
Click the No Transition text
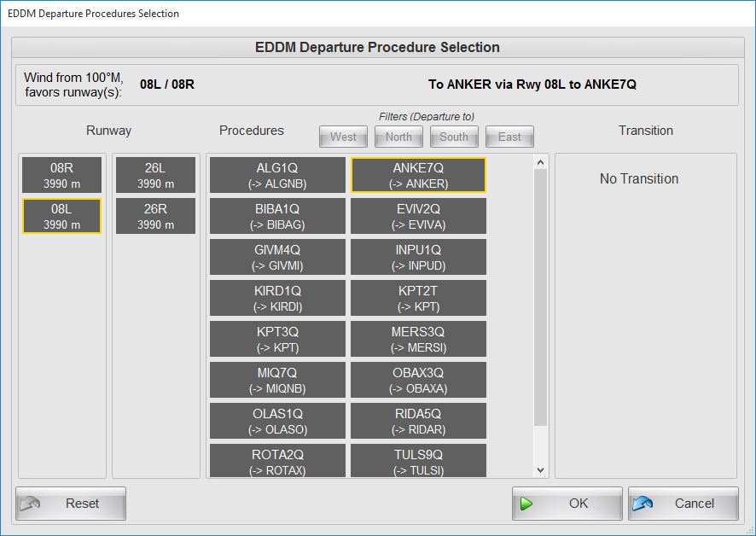(x=639, y=178)
